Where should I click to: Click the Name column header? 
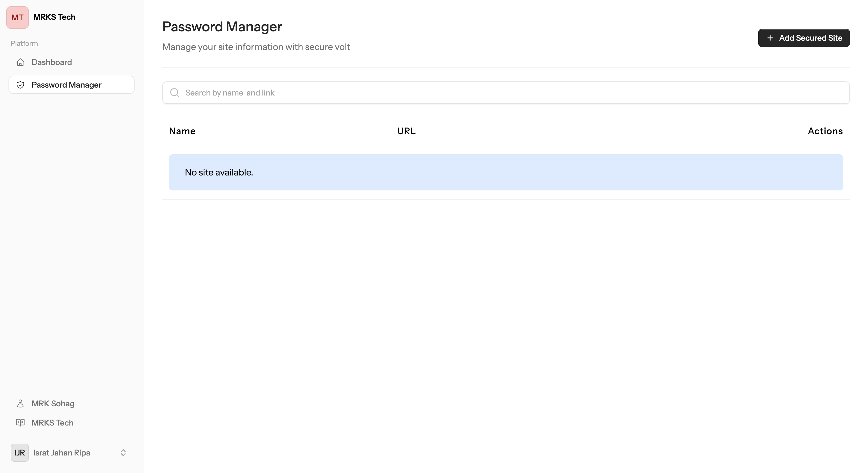182,131
